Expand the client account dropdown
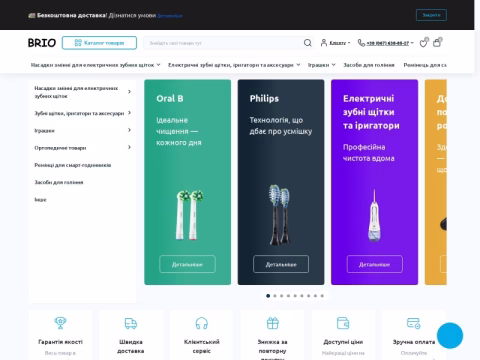This screenshot has width=480, height=360. 340,43
